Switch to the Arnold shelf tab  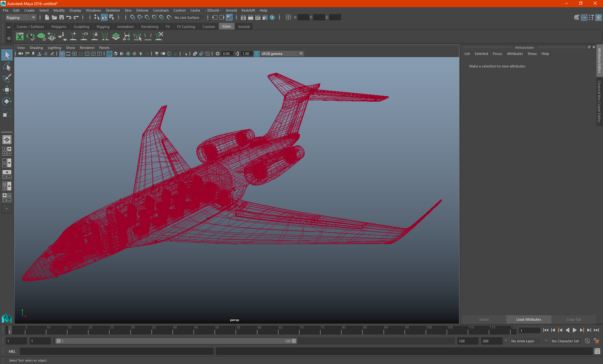pyautogui.click(x=244, y=27)
